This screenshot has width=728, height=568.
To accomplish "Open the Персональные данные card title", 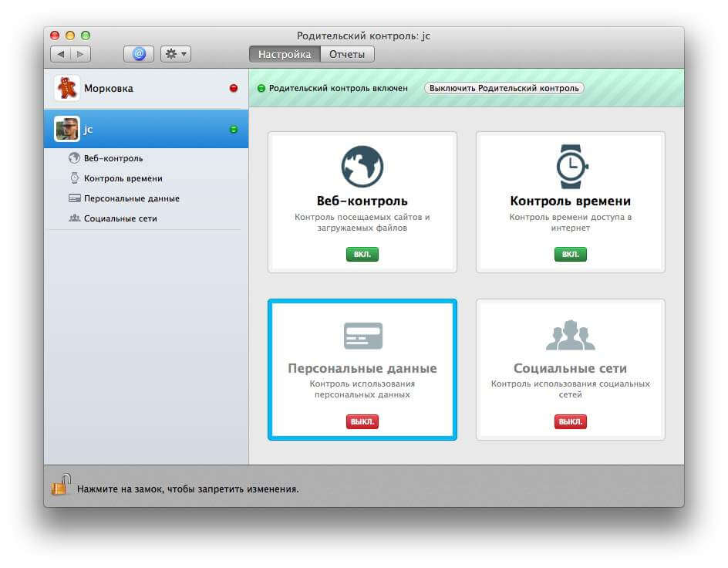I will click(x=362, y=368).
